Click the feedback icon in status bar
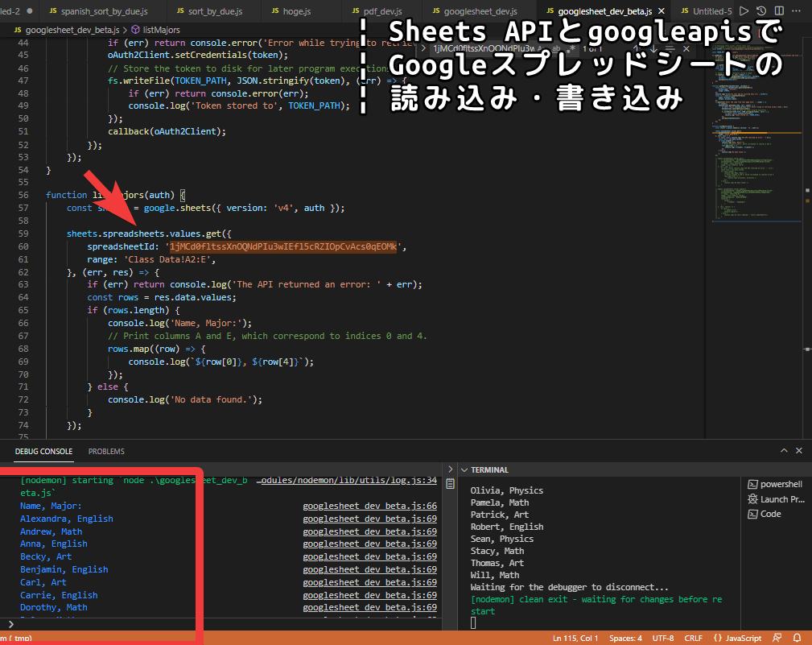The height and width of the screenshot is (645, 812). [777, 638]
